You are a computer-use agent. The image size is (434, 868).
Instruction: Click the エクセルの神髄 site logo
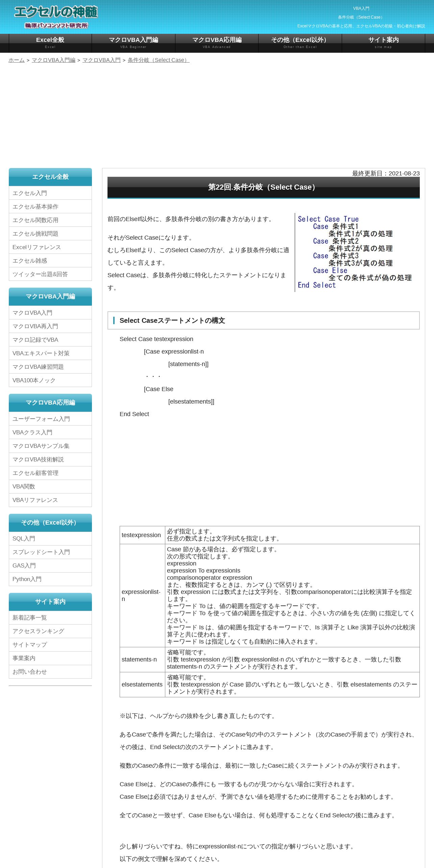point(56,16)
